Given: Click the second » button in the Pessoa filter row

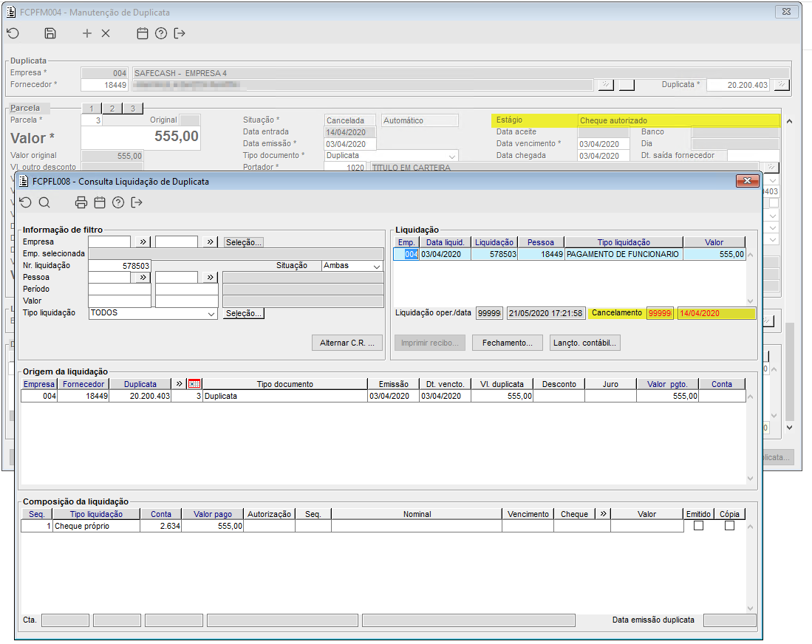Looking at the screenshot, I should (x=210, y=278).
